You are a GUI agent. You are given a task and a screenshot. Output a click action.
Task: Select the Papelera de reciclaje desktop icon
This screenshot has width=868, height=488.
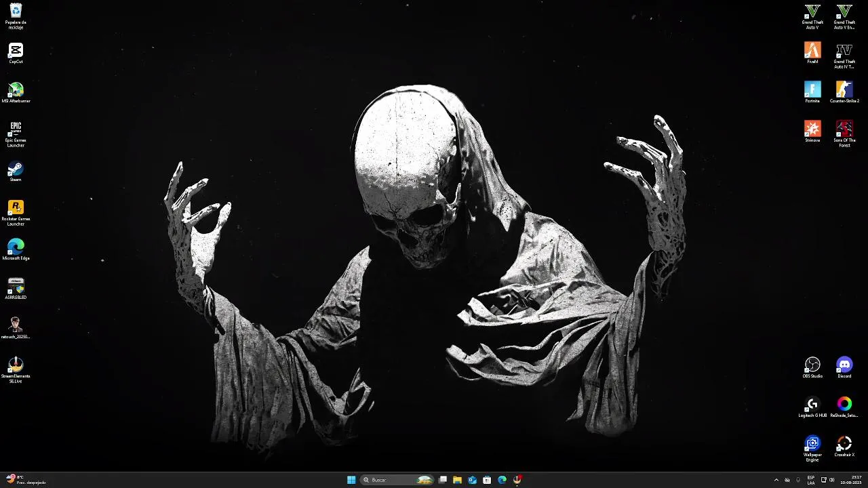16,16
